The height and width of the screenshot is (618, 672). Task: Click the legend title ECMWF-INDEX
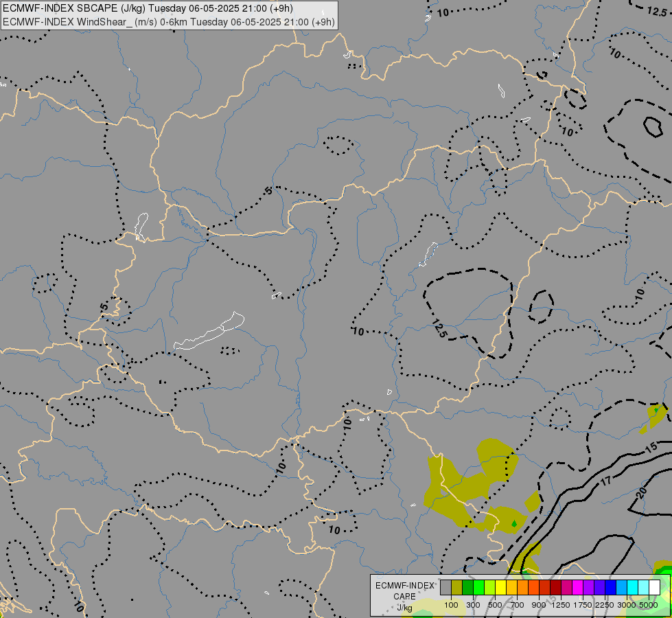click(x=405, y=586)
